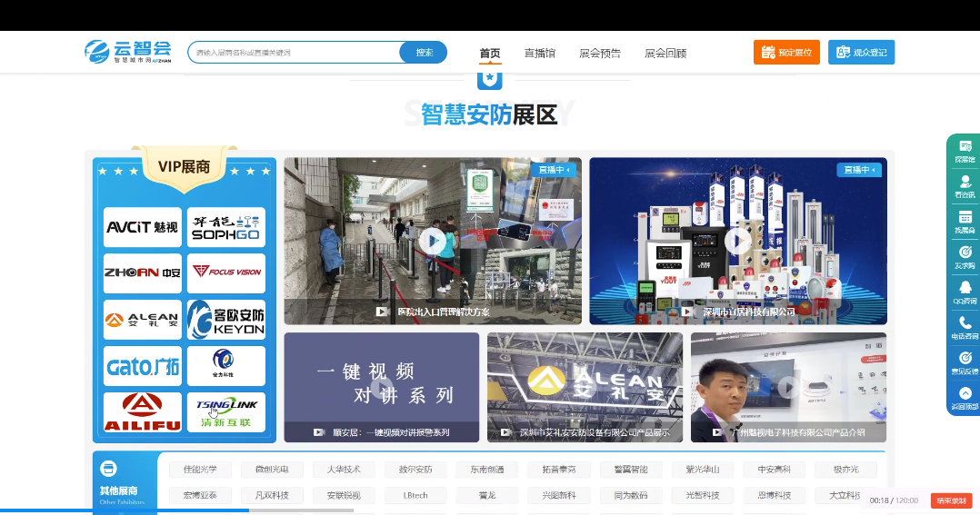Open the 恩博科技 exhibitor link
The image size is (980, 515).
(774, 496)
